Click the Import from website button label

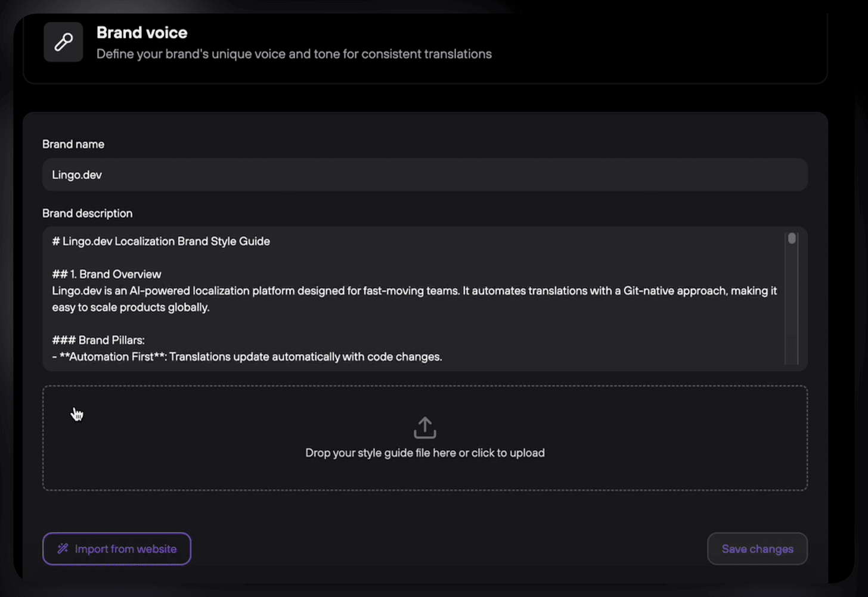(126, 549)
